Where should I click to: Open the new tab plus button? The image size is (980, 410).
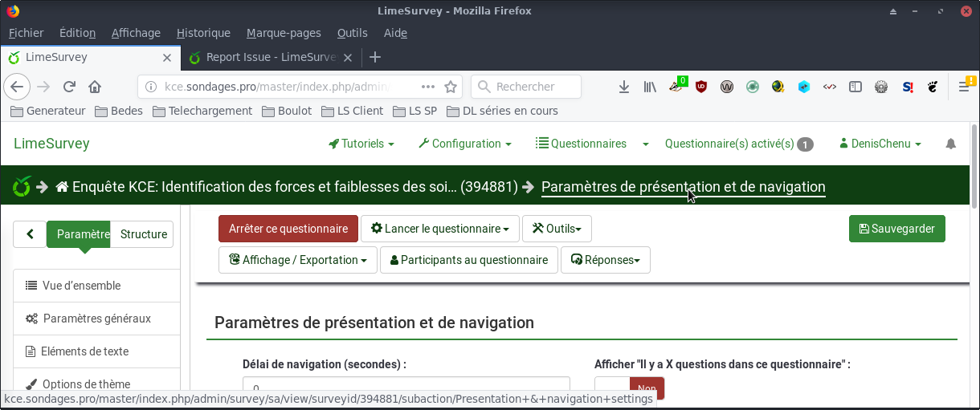374,57
